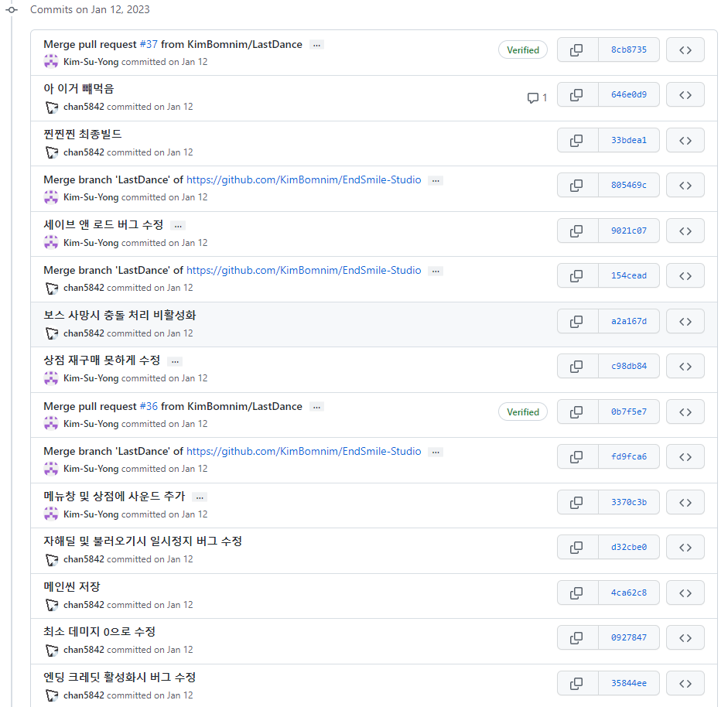View repository code at commit 35844ee
Image resolution: width=728 pixels, height=707 pixels.
point(685,683)
